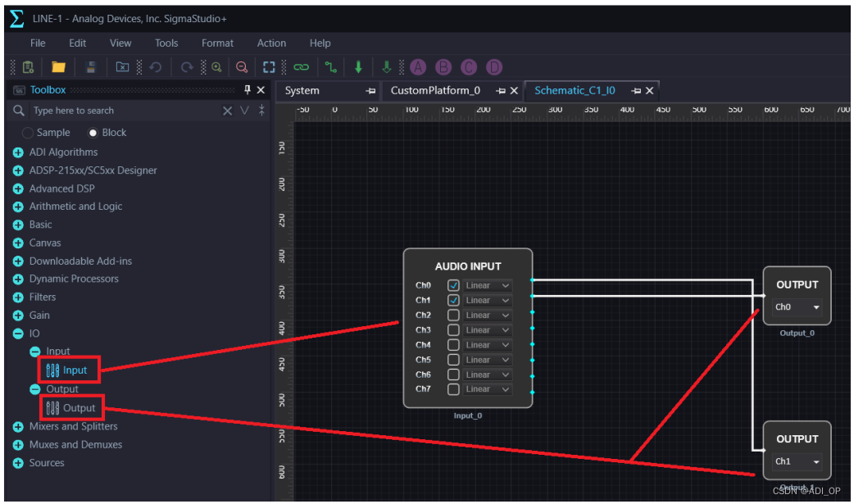Viewport: 854px width, 504px height.
Task: Uncheck the Ch1 checkbox in Audio Input
Action: [453, 300]
